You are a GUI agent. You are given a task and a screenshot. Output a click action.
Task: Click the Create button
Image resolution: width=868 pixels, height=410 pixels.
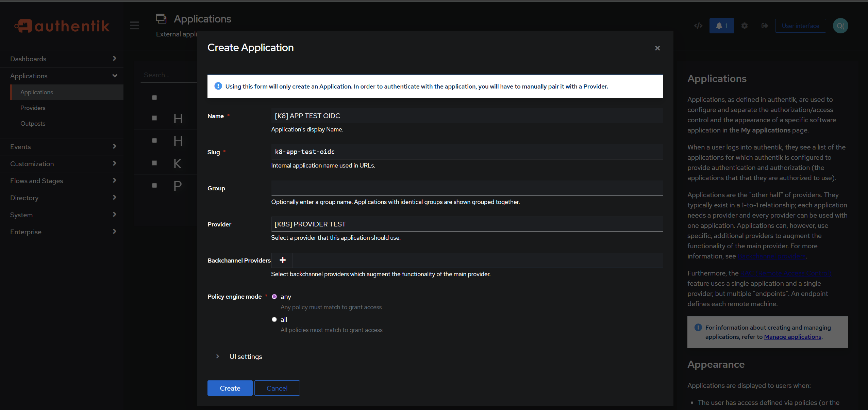[230, 388]
